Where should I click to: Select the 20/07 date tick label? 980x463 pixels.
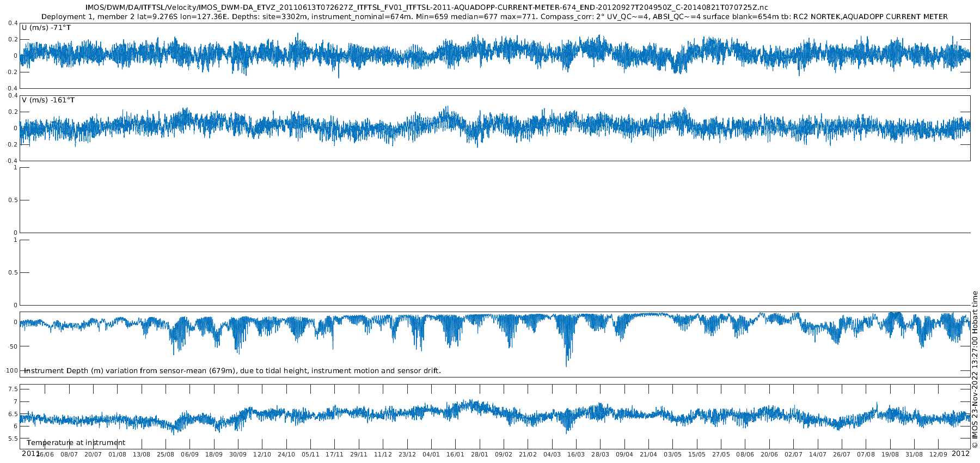point(93,455)
